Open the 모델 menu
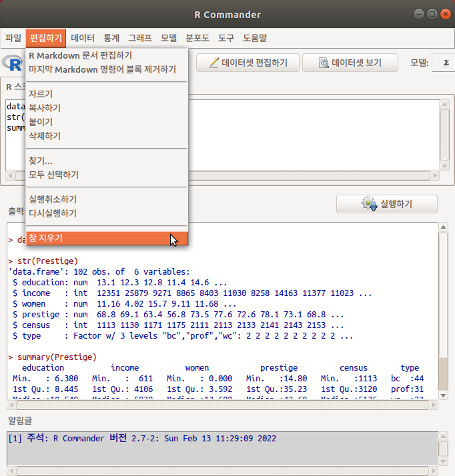 pos(169,38)
